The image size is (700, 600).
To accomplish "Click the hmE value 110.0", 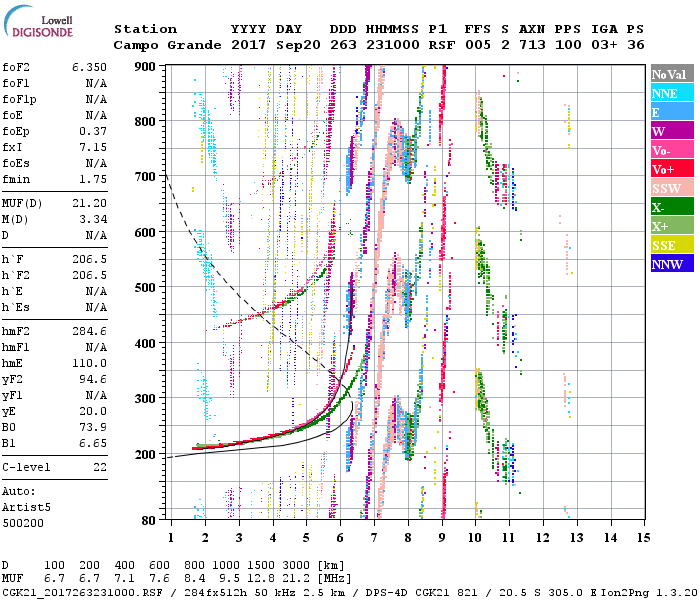I will [89, 363].
